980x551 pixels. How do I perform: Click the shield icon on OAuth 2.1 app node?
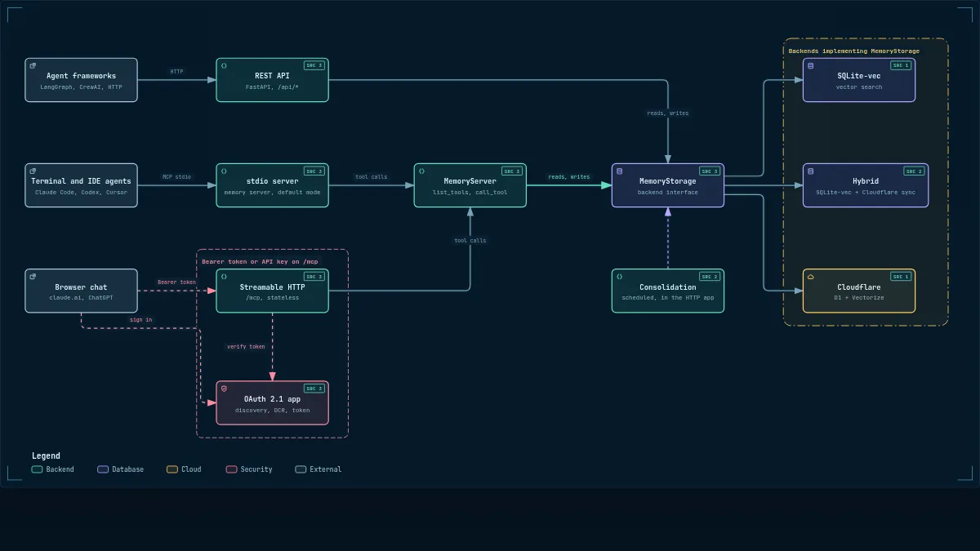click(x=224, y=389)
